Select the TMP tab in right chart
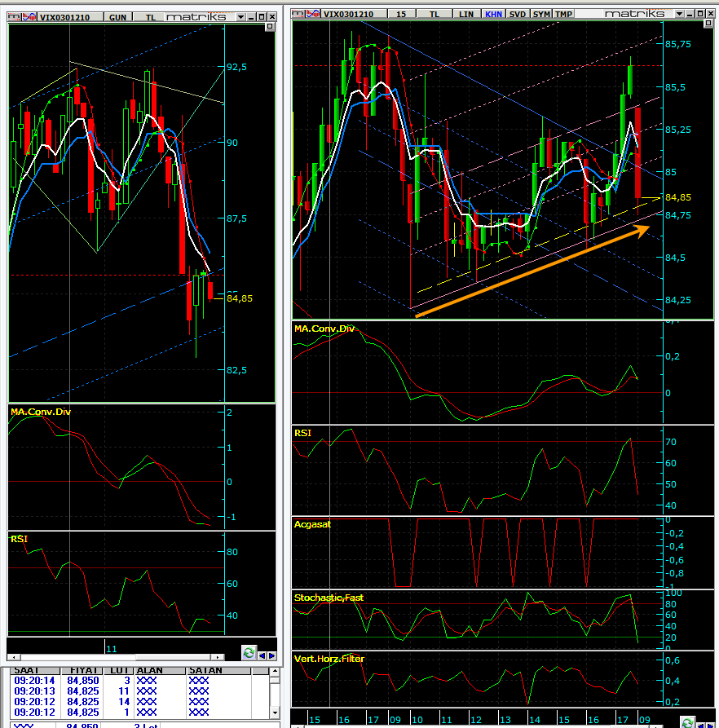Viewport: 719px width, 728px height. [565, 13]
